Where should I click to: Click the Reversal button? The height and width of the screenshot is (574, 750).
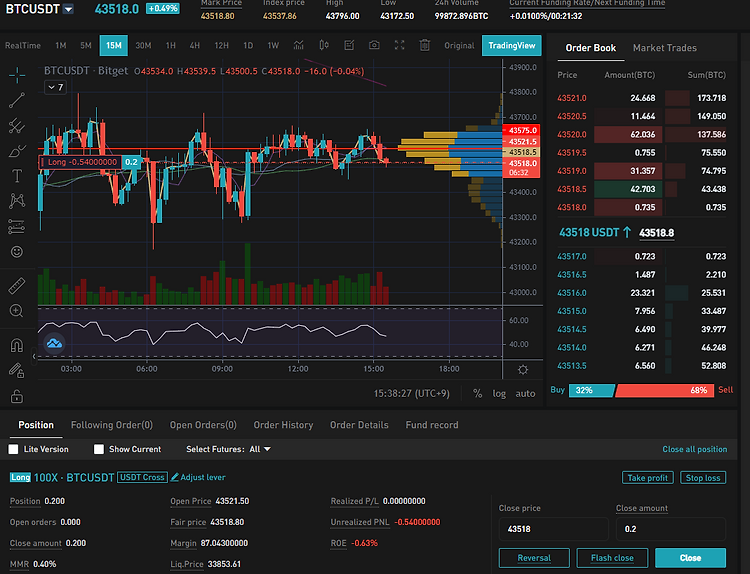point(534,558)
